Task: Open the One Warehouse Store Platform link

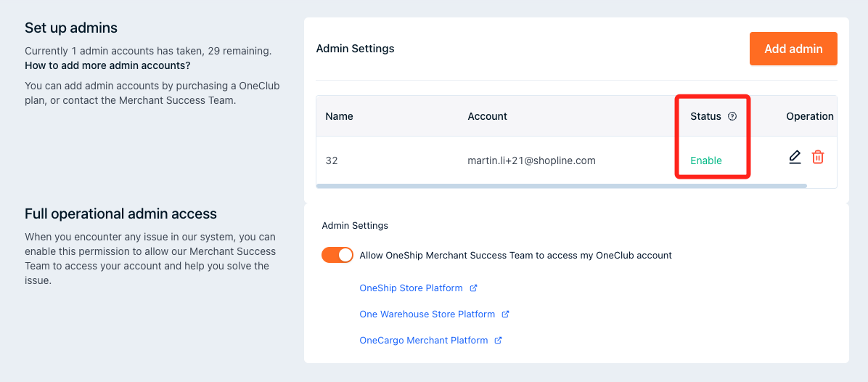Action: click(x=427, y=314)
